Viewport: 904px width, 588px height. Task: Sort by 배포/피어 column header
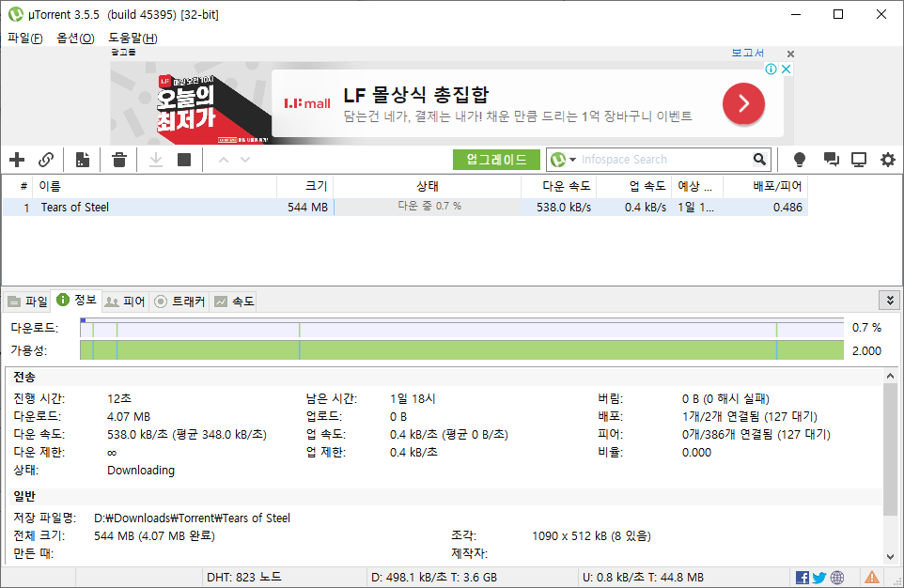(766, 186)
